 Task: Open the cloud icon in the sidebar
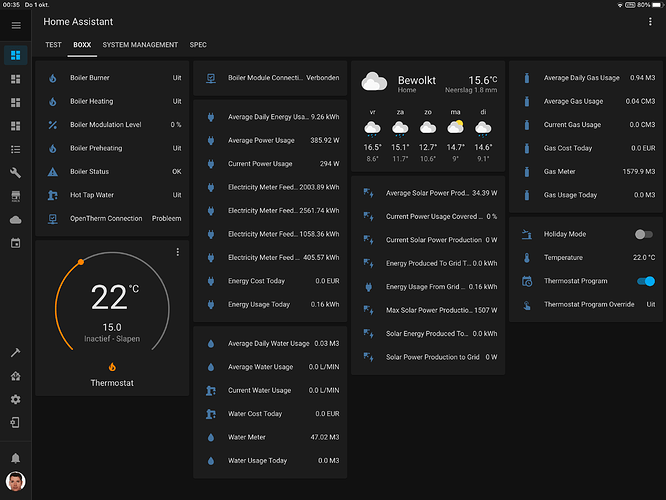(x=15, y=219)
